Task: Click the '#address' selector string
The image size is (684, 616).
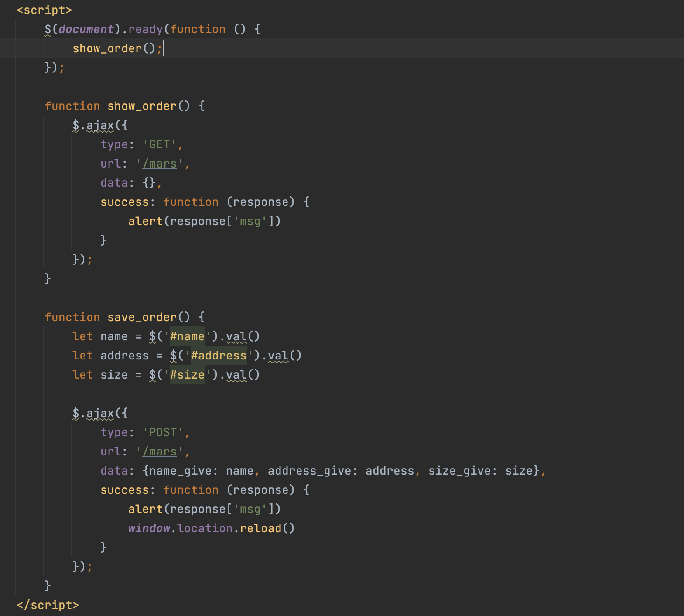Action: pyautogui.click(x=219, y=356)
